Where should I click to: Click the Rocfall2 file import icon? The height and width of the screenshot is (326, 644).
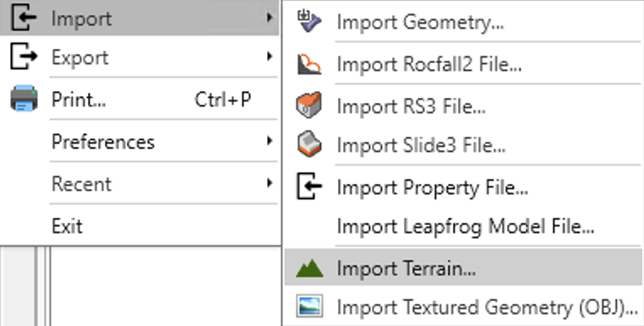tap(309, 64)
